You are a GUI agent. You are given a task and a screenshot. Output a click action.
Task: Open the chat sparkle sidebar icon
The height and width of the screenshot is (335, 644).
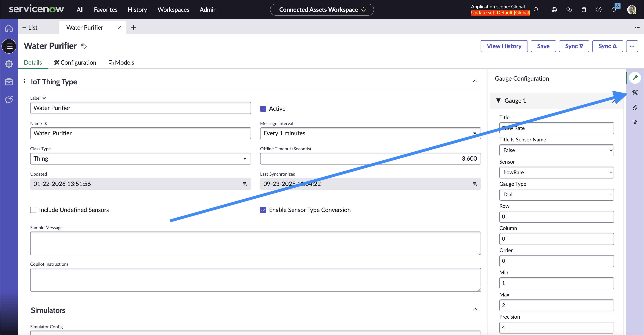click(9, 100)
